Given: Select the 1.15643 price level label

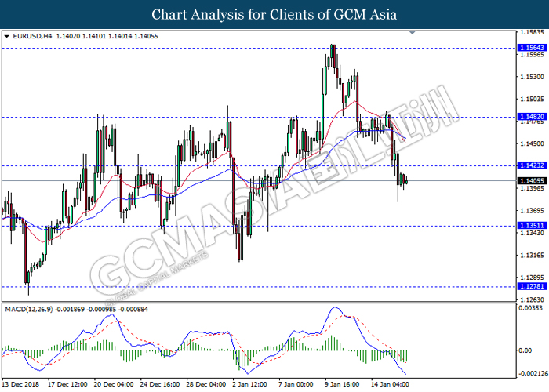Looking at the screenshot, I should (x=532, y=48).
